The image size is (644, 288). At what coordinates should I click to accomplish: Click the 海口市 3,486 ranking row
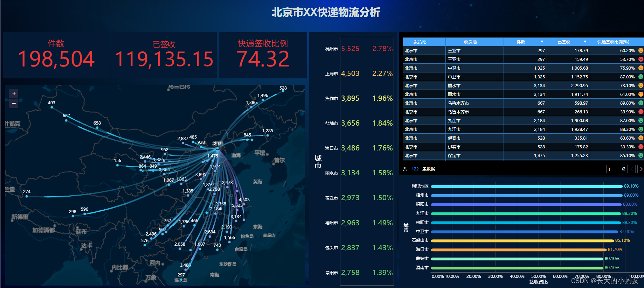click(x=359, y=148)
